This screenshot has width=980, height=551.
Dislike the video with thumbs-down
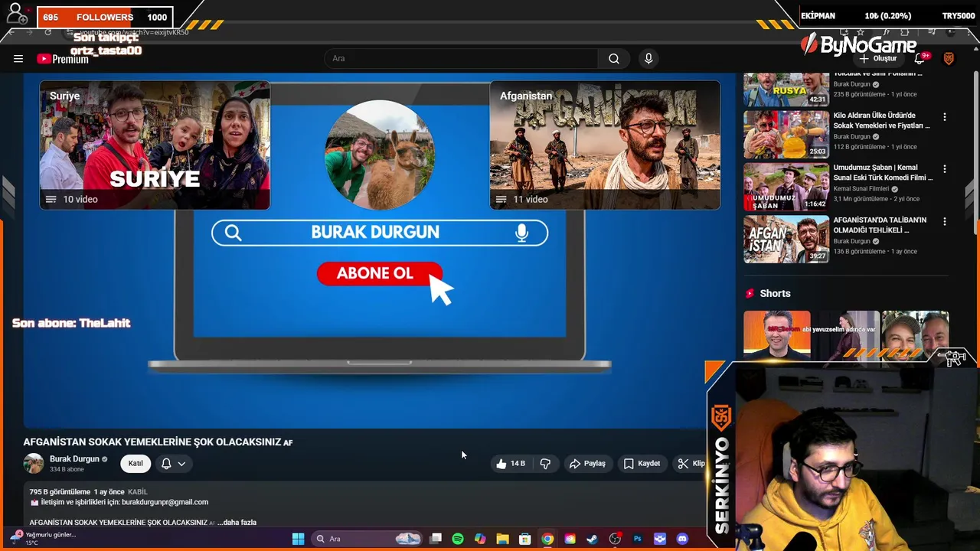click(545, 464)
